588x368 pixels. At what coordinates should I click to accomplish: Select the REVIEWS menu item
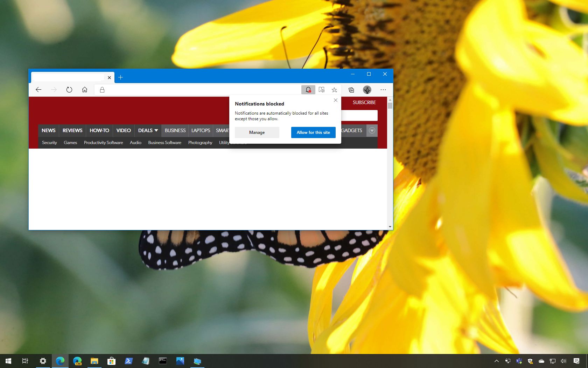(72, 130)
